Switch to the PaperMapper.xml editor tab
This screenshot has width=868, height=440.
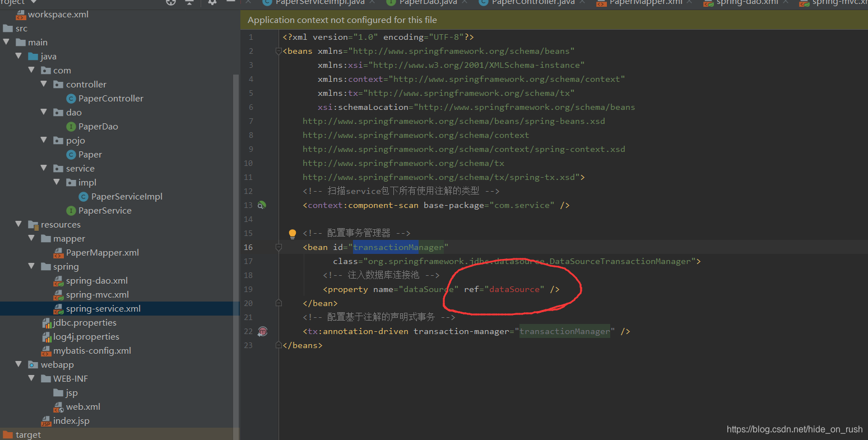(646, 3)
